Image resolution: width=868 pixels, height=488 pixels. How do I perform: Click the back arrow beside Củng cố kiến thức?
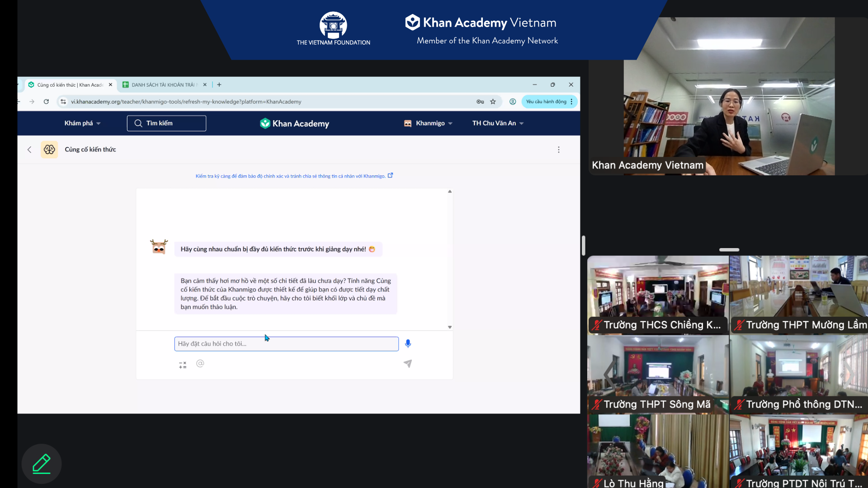[x=29, y=150]
